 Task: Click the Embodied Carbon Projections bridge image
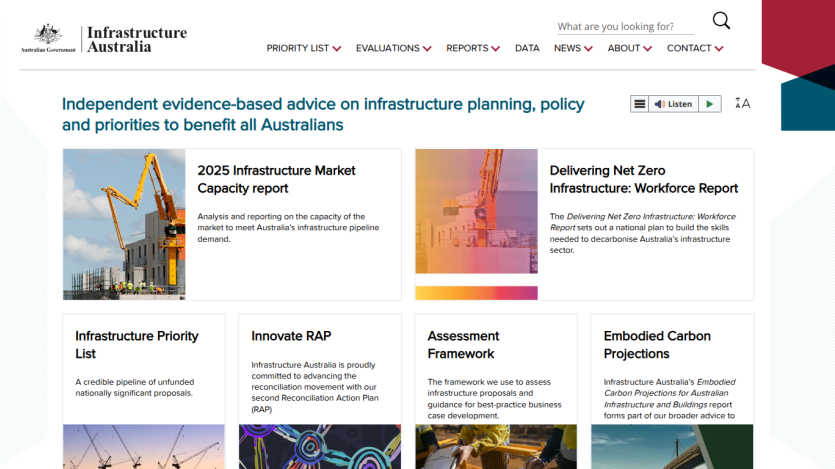(672, 447)
